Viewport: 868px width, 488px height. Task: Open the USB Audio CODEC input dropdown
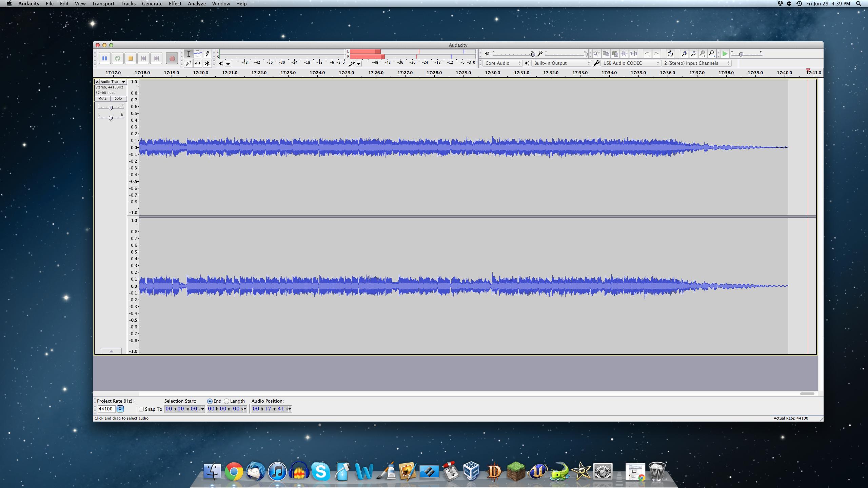pyautogui.click(x=631, y=63)
